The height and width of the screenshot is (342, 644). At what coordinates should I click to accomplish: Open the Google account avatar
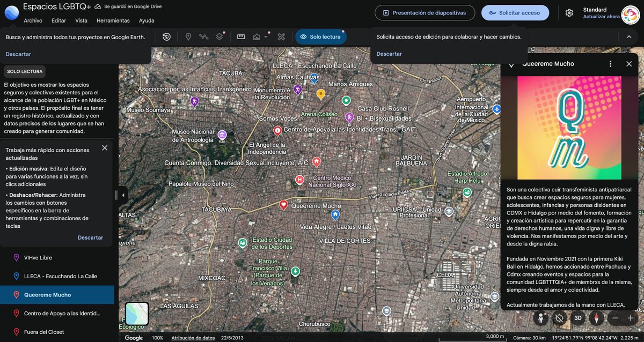point(631,14)
